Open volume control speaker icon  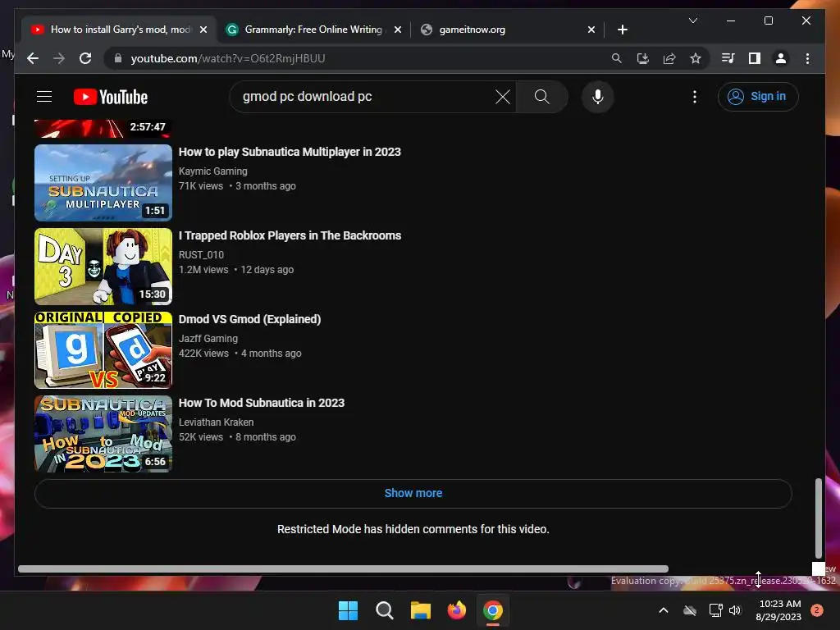[735, 610]
